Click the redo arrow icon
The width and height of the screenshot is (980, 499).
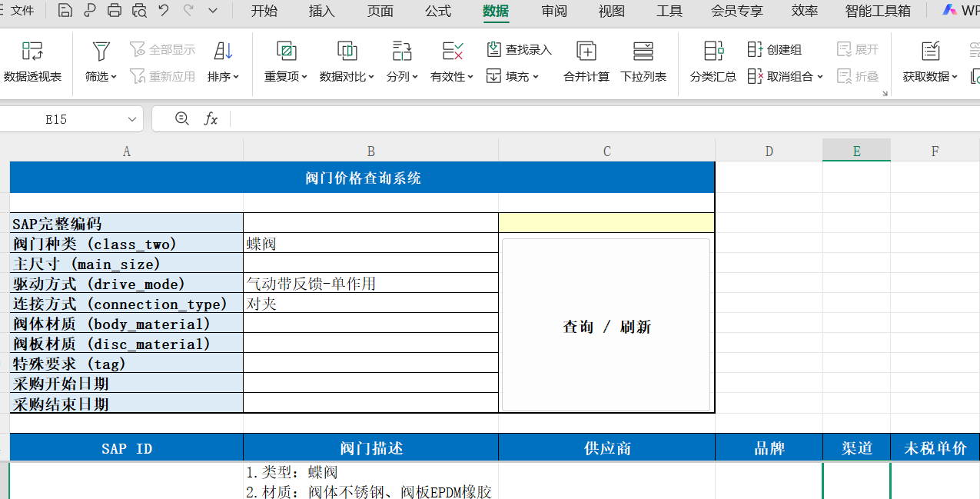(188, 11)
